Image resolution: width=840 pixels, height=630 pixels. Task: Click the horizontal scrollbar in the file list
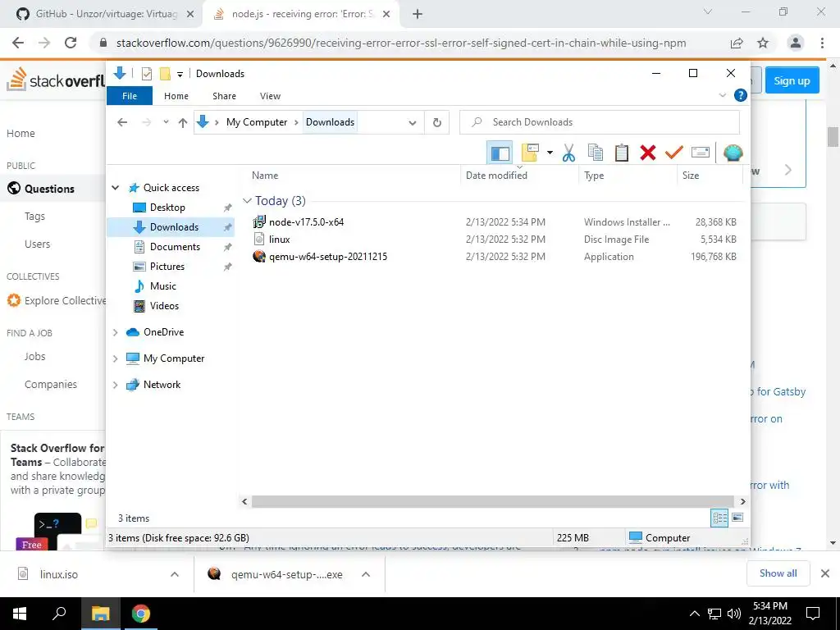493,501
